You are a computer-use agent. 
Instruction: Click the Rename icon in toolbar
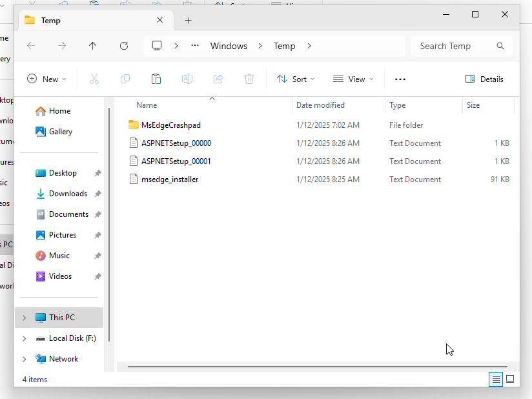tap(187, 79)
